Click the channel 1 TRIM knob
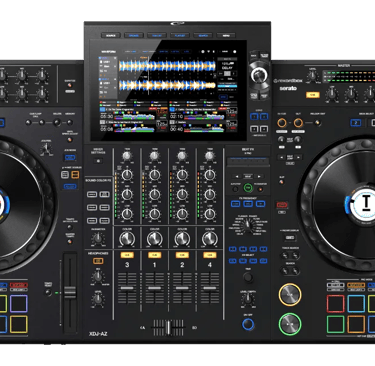The width and height of the screenshot is (375, 366). [x=154, y=156]
